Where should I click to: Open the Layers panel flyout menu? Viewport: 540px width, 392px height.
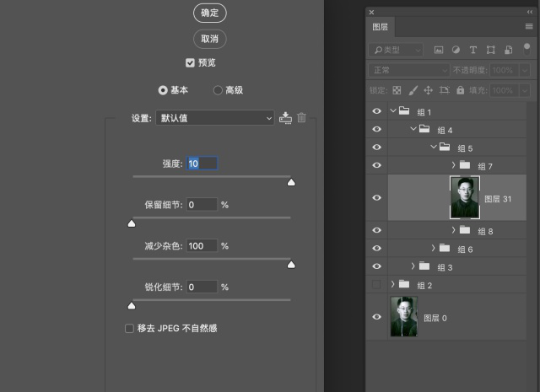click(x=529, y=27)
